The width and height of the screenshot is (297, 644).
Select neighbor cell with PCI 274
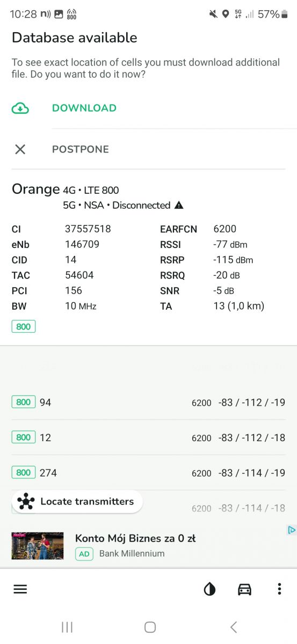tap(148, 473)
